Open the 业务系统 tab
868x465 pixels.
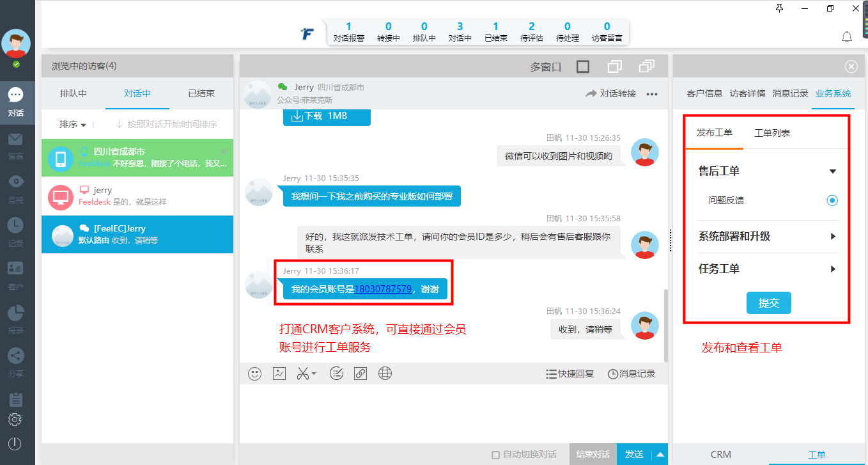[x=833, y=93]
